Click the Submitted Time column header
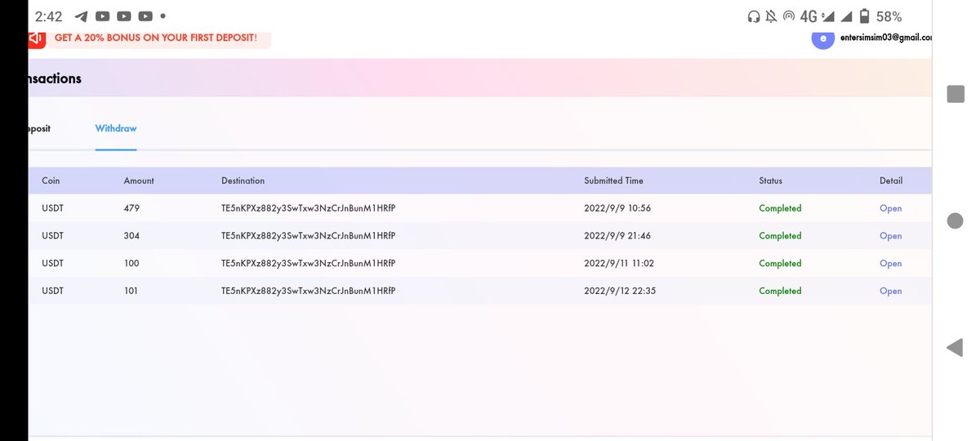This screenshot has width=980, height=441. [x=614, y=180]
